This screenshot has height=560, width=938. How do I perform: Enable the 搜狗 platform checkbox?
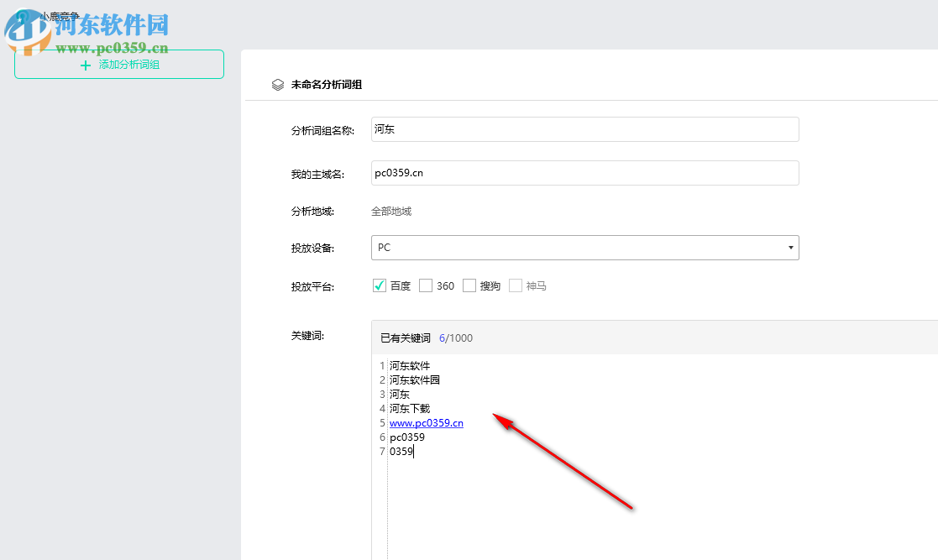[469, 285]
